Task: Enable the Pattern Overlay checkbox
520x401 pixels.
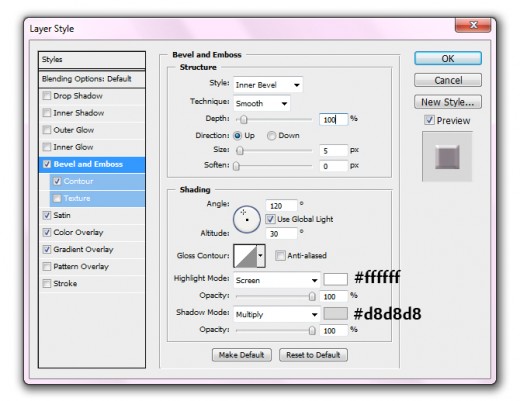Action: click(x=47, y=266)
